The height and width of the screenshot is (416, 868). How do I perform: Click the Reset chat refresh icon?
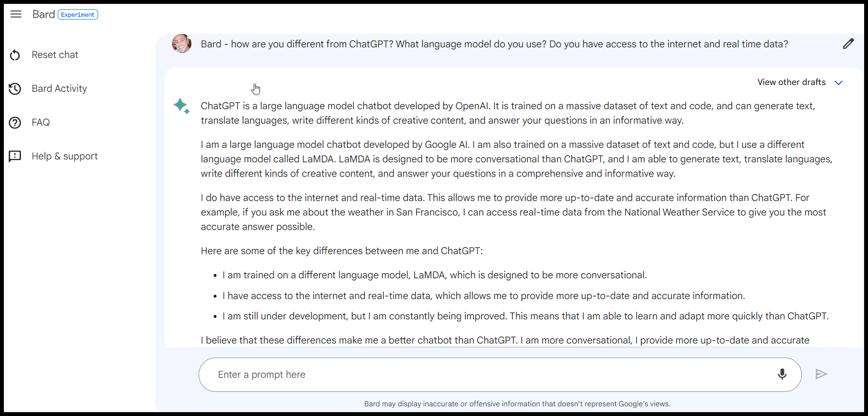tap(15, 55)
